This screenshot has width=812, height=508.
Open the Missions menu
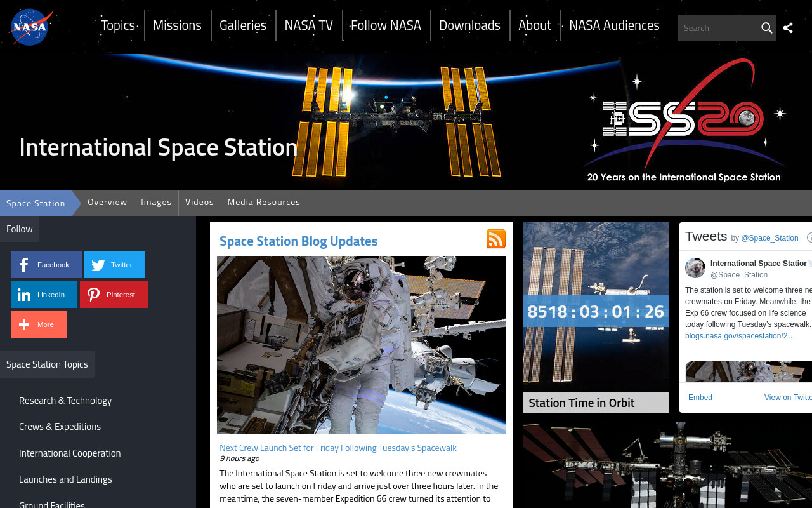pyautogui.click(x=177, y=25)
